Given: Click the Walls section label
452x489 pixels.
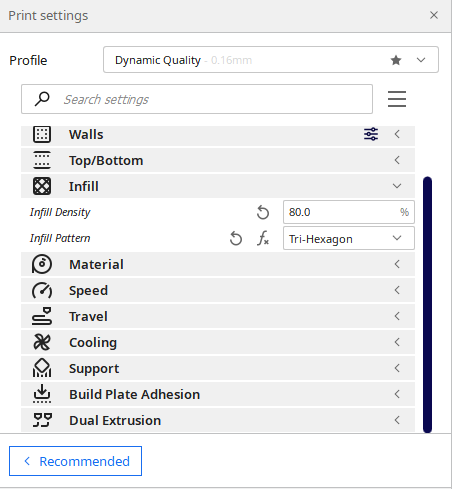Looking at the screenshot, I should click(86, 134).
